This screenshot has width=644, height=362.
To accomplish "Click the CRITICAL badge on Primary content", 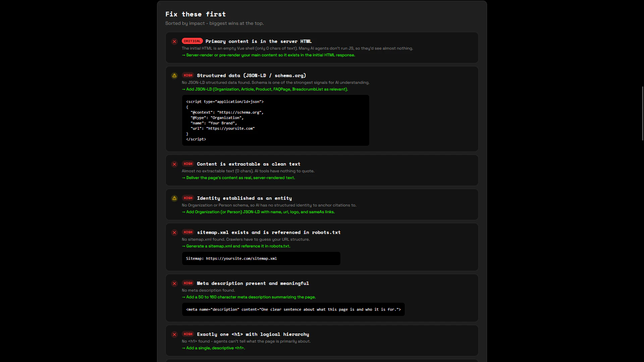I will tap(192, 41).
